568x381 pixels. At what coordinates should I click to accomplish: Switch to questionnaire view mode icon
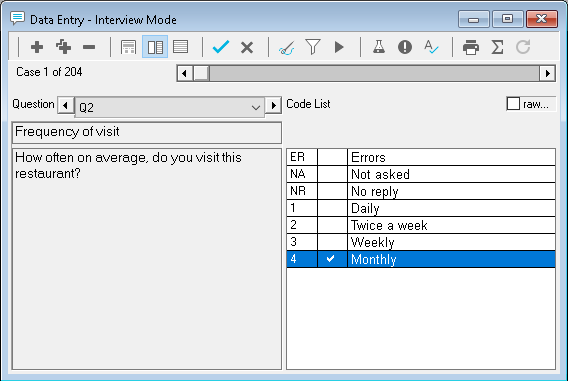(128, 47)
